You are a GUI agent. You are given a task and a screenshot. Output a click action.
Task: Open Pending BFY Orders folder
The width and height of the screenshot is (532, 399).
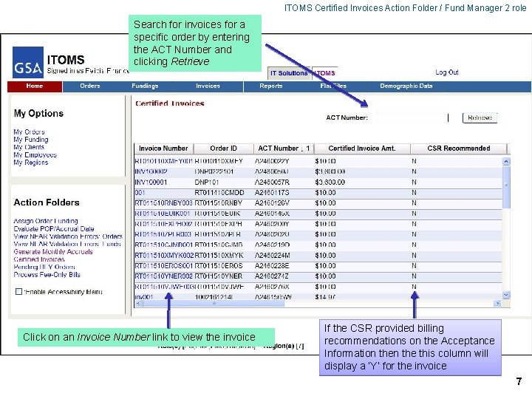44,267
